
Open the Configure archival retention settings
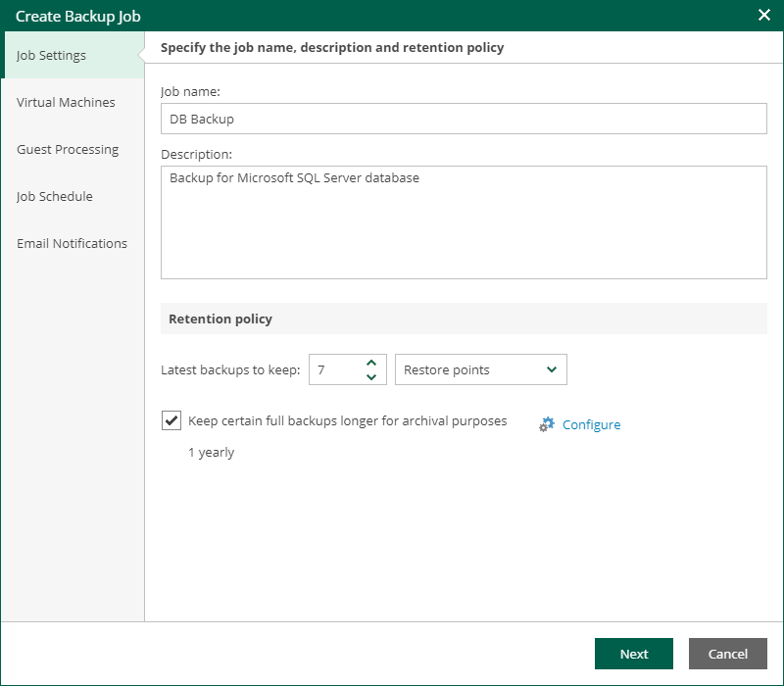click(x=592, y=424)
